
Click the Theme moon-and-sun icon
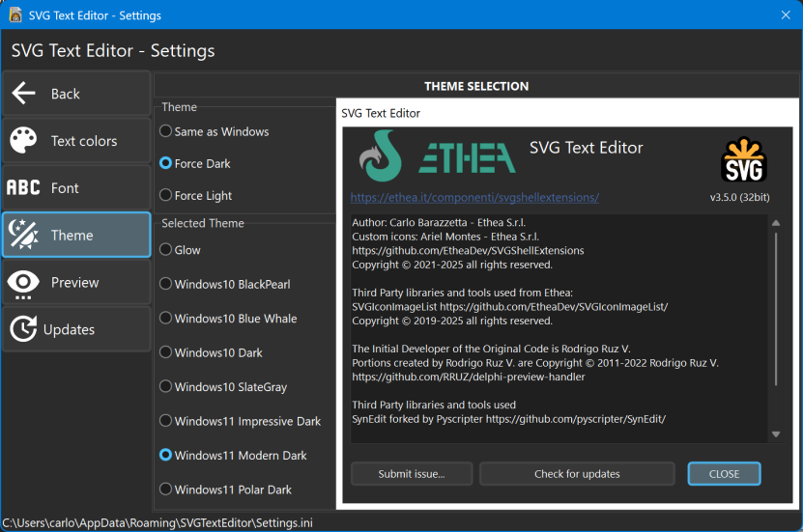tap(23, 235)
